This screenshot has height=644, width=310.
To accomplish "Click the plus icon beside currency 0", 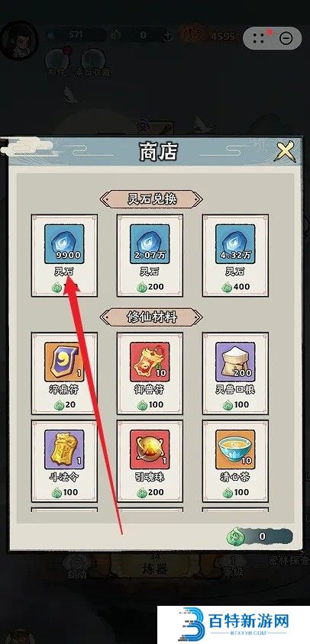I will coord(168,36).
